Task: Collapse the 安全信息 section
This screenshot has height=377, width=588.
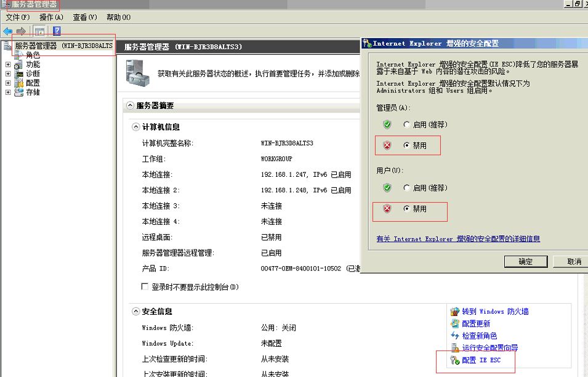Action: click(135, 311)
